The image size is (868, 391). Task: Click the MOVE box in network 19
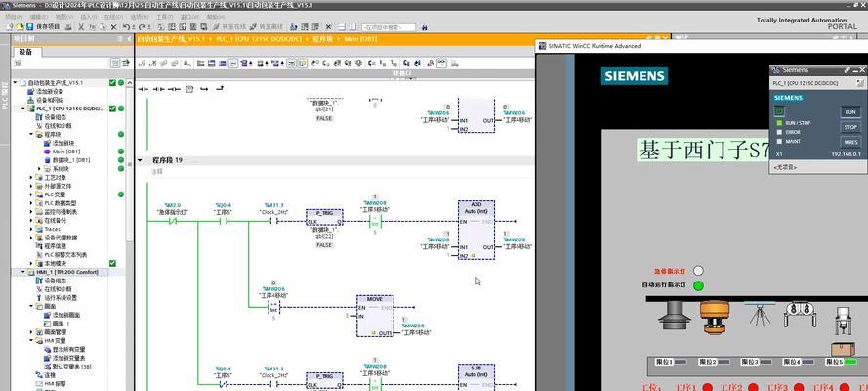375,316
